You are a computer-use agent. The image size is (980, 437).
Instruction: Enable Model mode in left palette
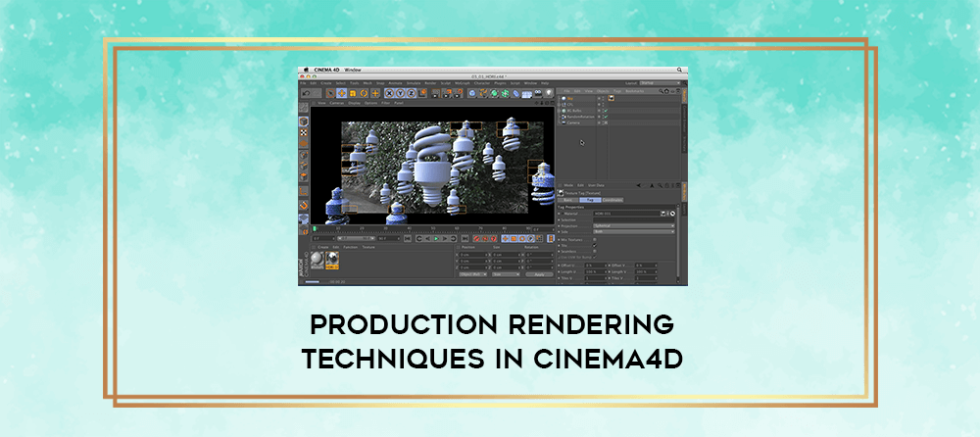[x=303, y=121]
